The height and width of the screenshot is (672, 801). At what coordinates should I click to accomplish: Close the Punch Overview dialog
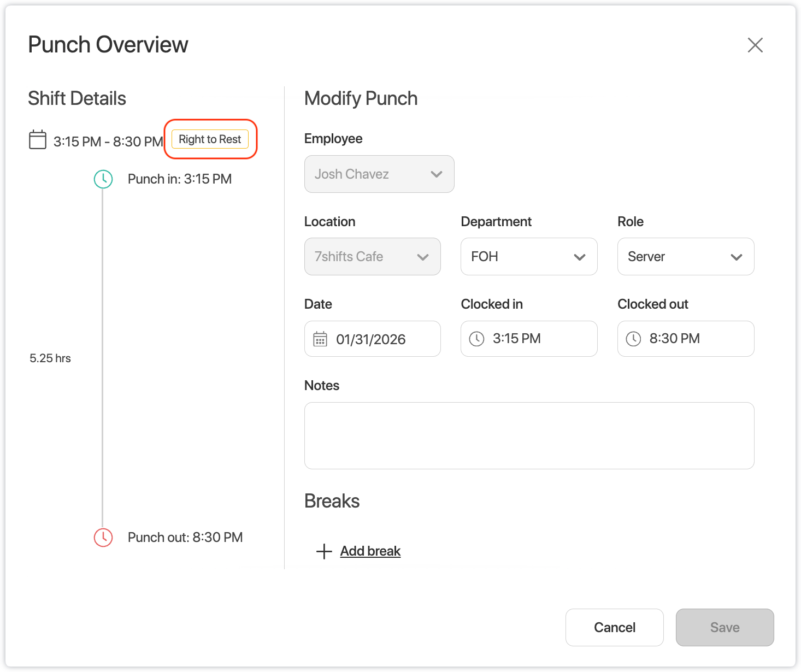[755, 45]
